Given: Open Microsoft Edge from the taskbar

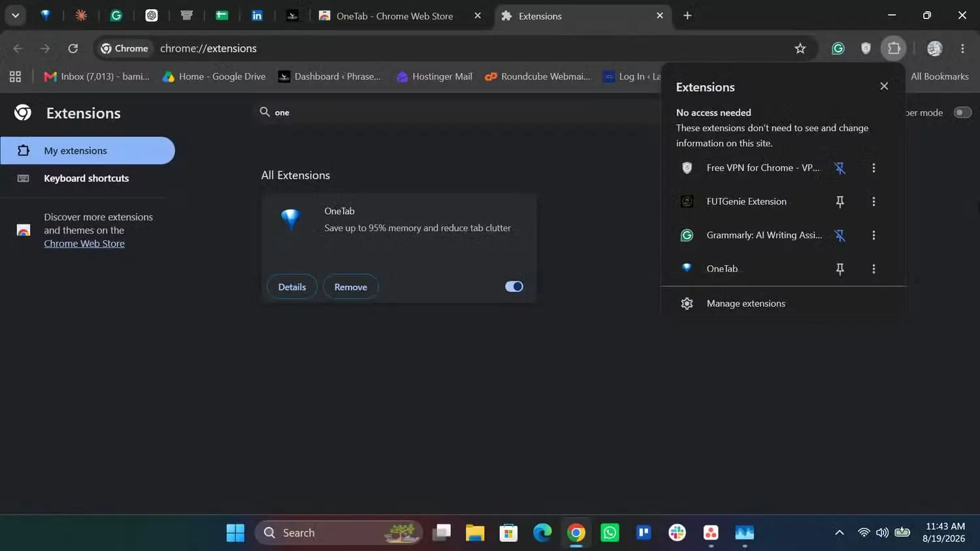Looking at the screenshot, I should pyautogui.click(x=542, y=533).
